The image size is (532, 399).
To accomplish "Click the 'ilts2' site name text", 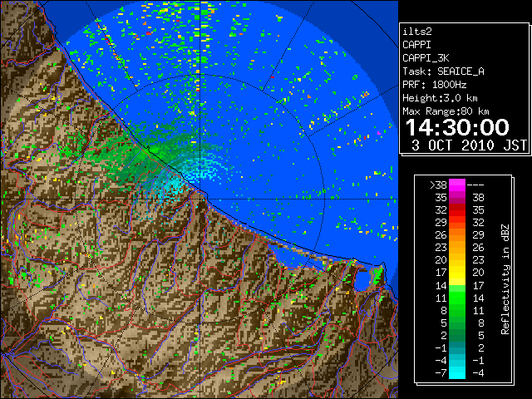I will [x=417, y=32].
